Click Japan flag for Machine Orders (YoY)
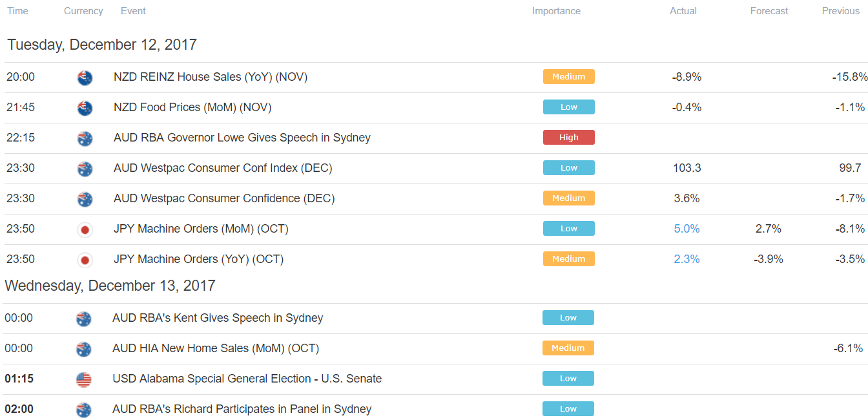 click(85, 260)
